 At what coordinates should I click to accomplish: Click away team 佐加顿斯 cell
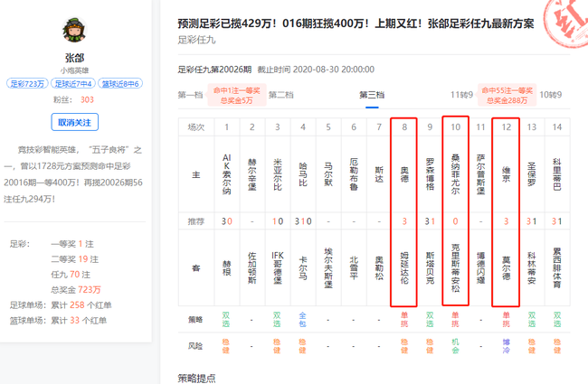click(x=252, y=267)
